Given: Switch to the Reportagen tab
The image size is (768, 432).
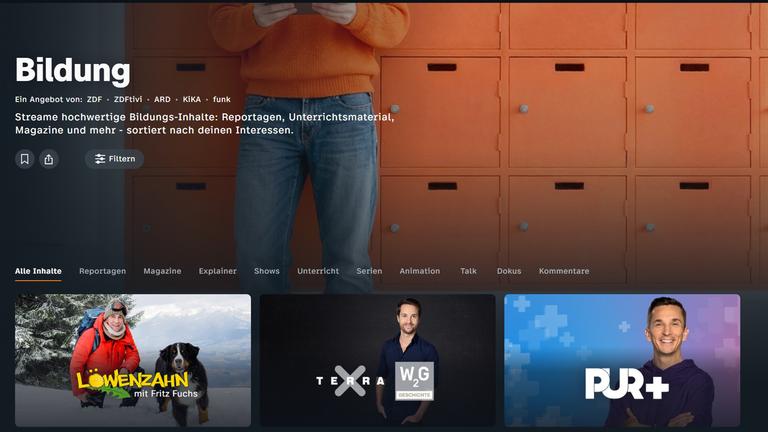Looking at the screenshot, I should coord(102,271).
